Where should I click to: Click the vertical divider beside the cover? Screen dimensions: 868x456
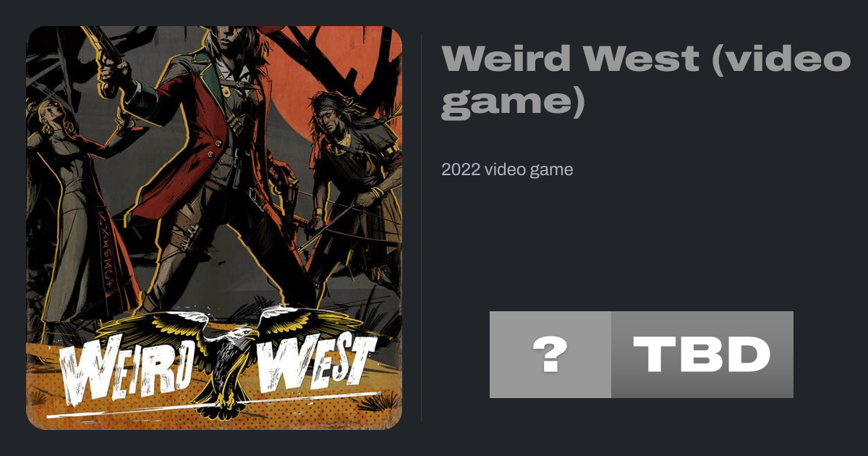click(421, 227)
